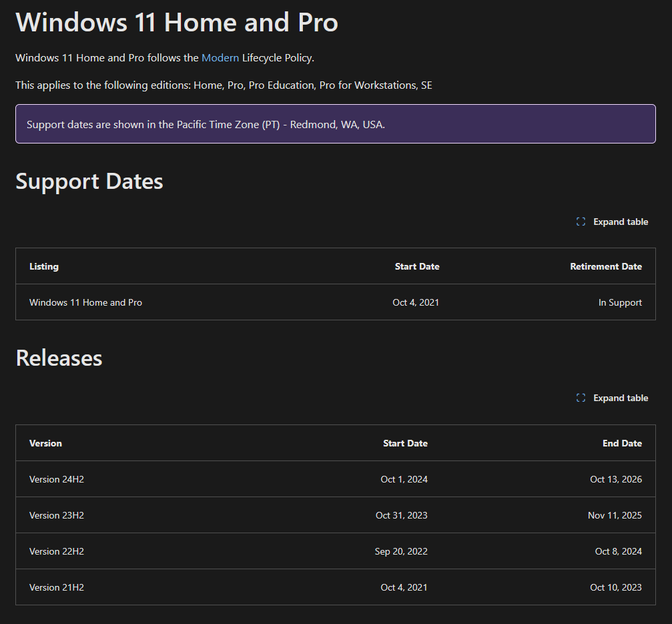Click the 'Nov 11, 2025' end date
The height and width of the screenshot is (624, 672).
[615, 515]
